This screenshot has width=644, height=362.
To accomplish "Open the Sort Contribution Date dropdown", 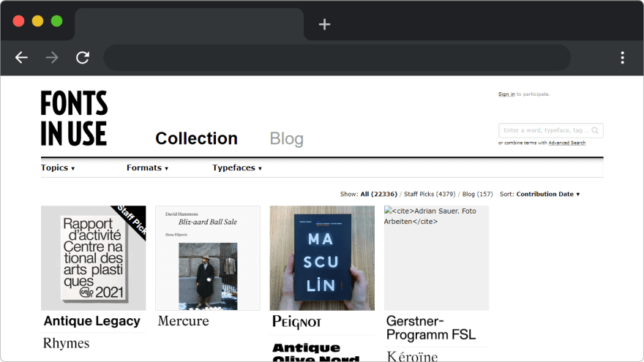I will tap(548, 194).
